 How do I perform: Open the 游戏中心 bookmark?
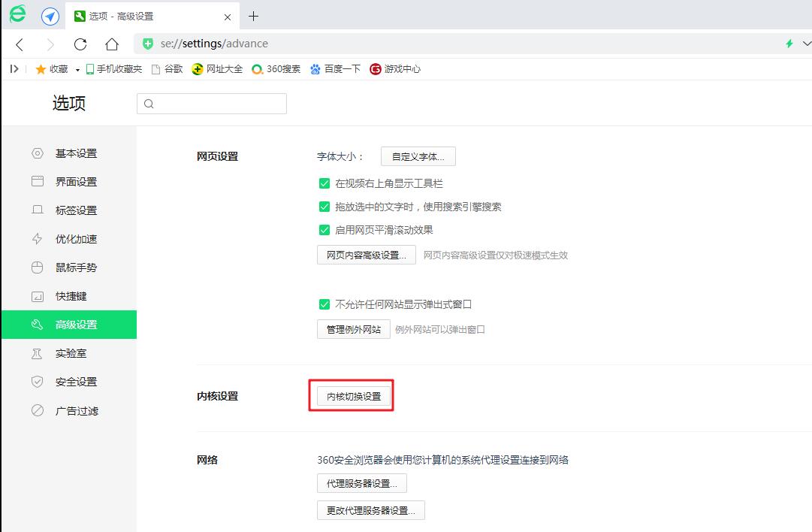[x=394, y=68]
